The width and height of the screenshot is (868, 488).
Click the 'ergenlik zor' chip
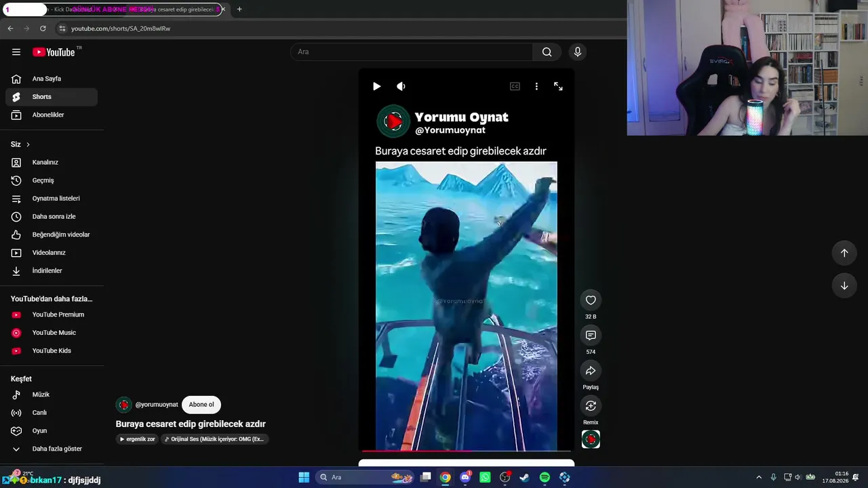[138, 439]
